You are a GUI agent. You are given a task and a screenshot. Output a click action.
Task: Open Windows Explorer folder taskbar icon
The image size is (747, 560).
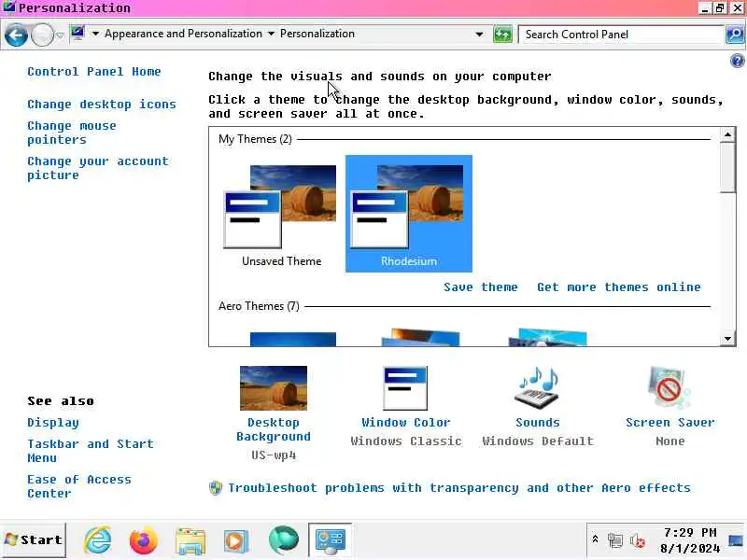tap(190, 541)
